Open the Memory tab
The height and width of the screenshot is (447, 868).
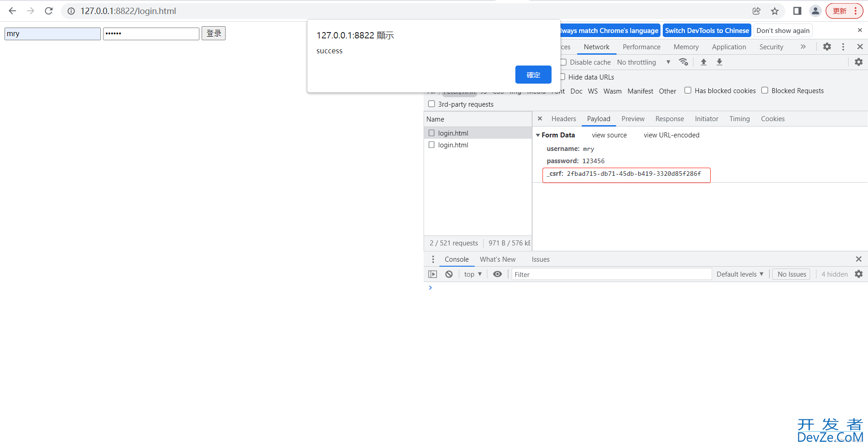pyautogui.click(x=686, y=47)
